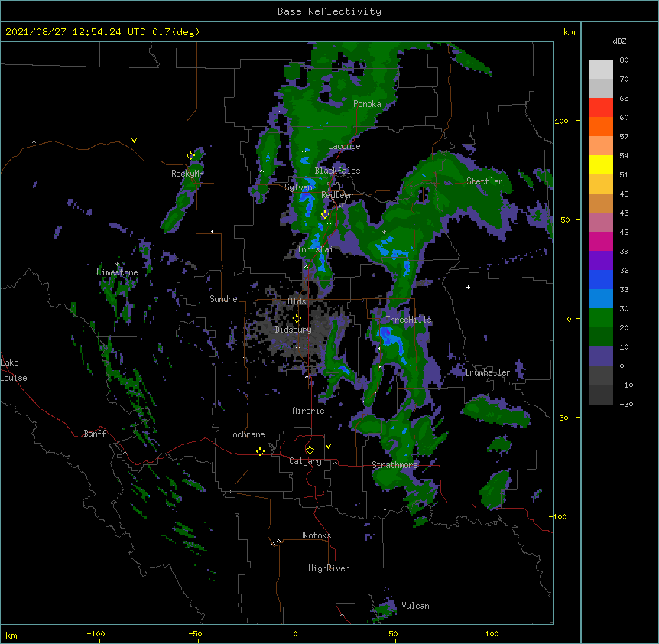Click the Didsbury label
This screenshot has width=659, height=644.
click(293, 330)
